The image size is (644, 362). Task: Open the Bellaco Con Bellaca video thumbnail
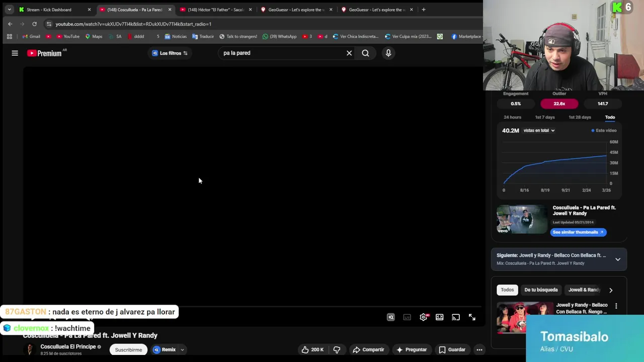pos(525,317)
